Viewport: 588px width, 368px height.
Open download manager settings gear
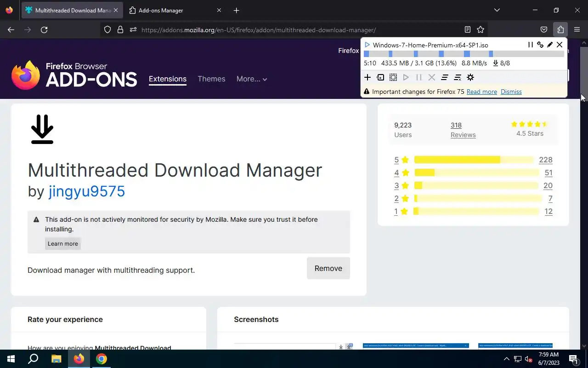(470, 77)
